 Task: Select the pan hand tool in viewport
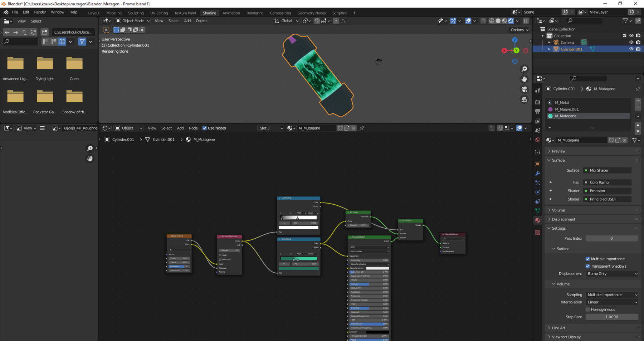click(x=524, y=79)
